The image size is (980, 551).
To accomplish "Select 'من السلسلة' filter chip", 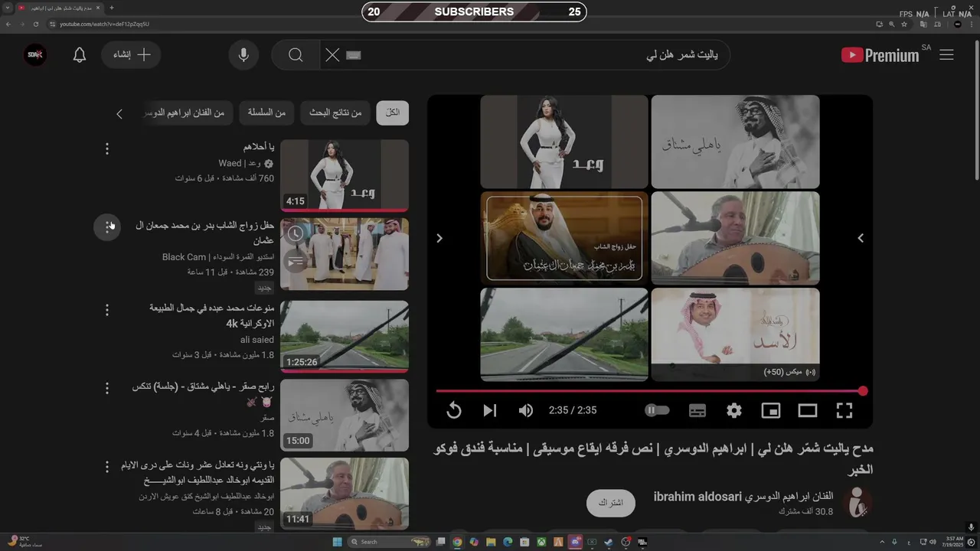I will click(x=266, y=112).
